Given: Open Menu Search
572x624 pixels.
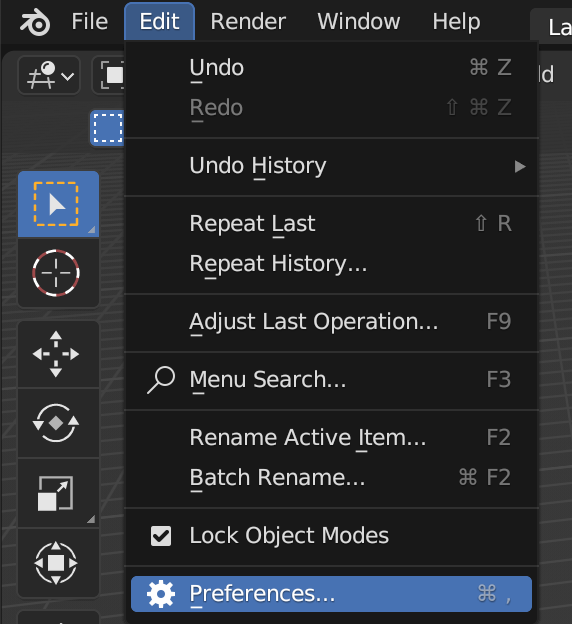Looking at the screenshot, I should (331, 379).
